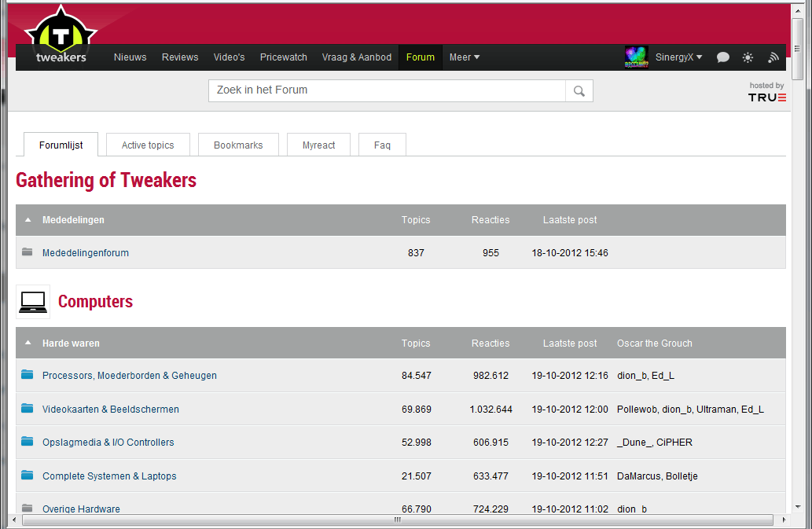Open Pricewatch in the navigation bar
Image resolution: width=812 pixels, height=529 pixels.
click(283, 57)
